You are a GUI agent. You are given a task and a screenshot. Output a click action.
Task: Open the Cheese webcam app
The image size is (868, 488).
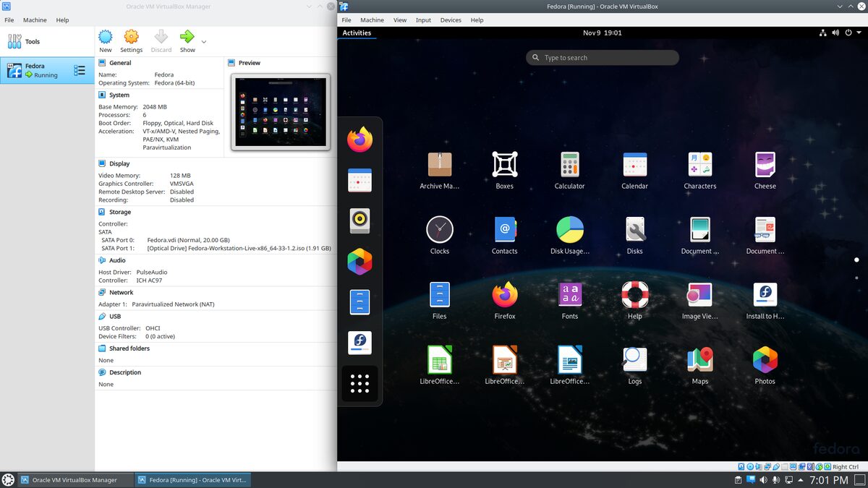pyautogui.click(x=765, y=165)
